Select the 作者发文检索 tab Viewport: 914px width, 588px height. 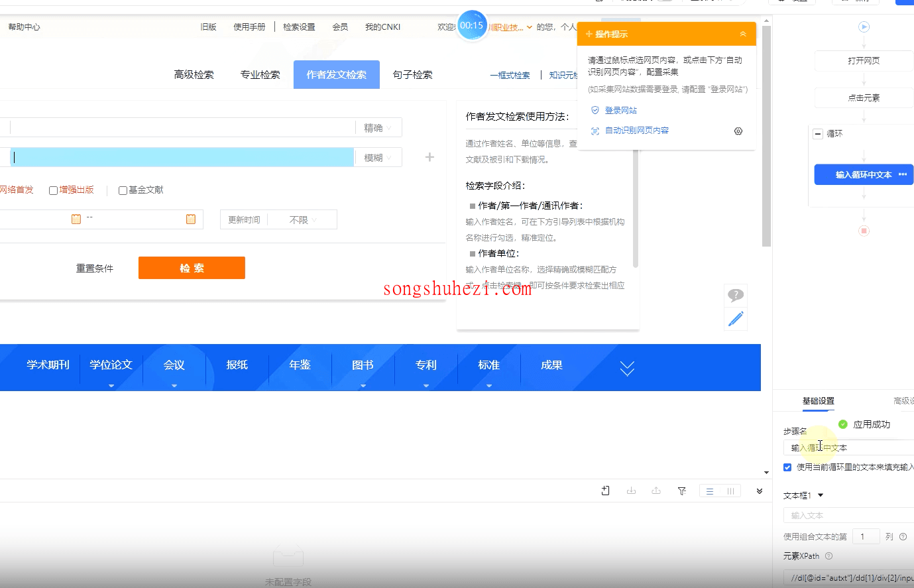click(337, 74)
